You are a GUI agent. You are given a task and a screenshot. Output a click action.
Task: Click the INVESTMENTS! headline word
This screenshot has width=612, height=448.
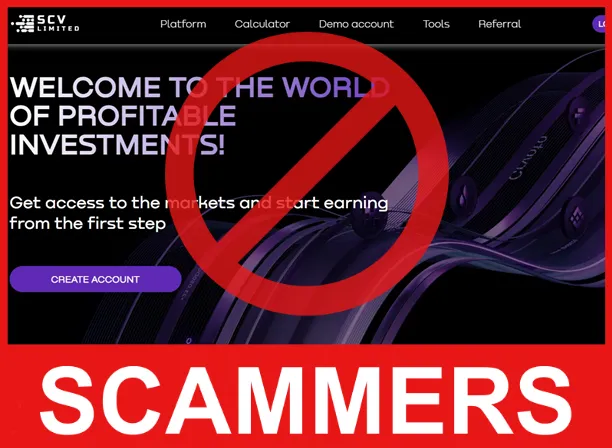[117, 145]
